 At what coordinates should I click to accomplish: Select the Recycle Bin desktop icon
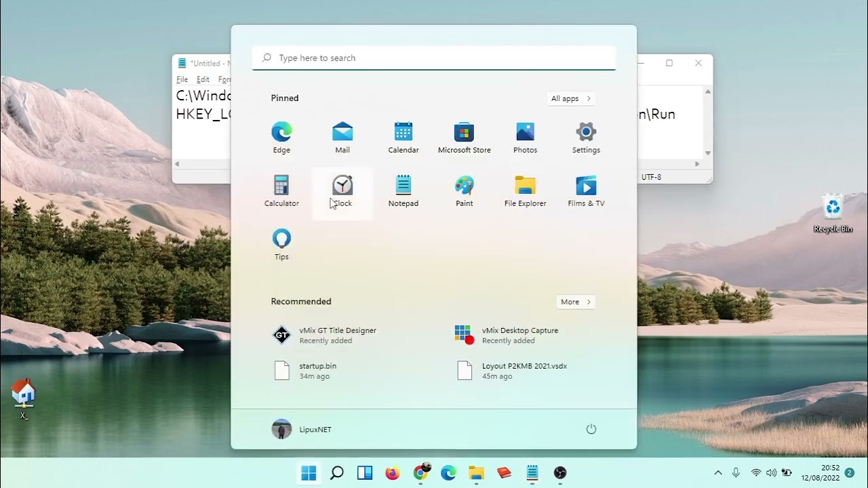tap(833, 213)
